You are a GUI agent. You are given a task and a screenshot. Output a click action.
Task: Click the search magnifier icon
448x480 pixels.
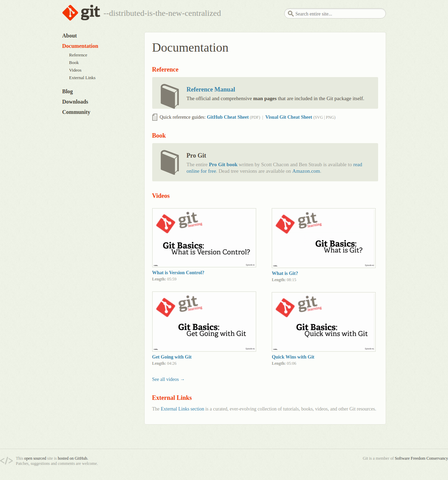(x=291, y=14)
